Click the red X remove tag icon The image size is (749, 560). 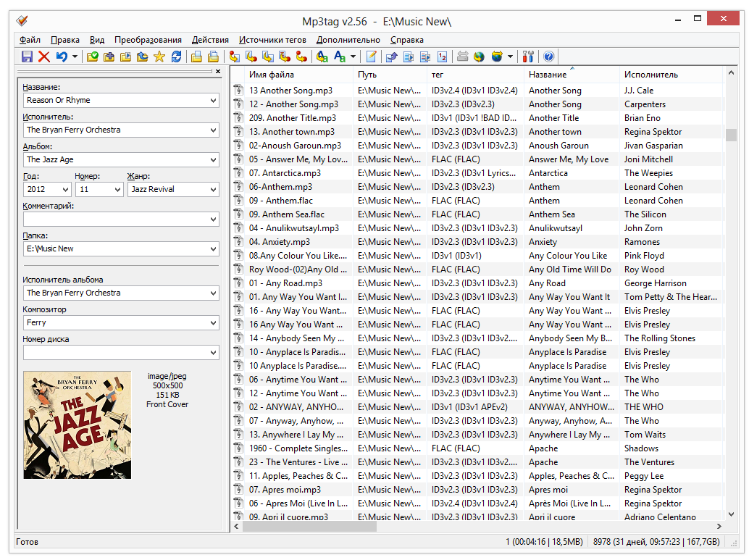point(44,57)
